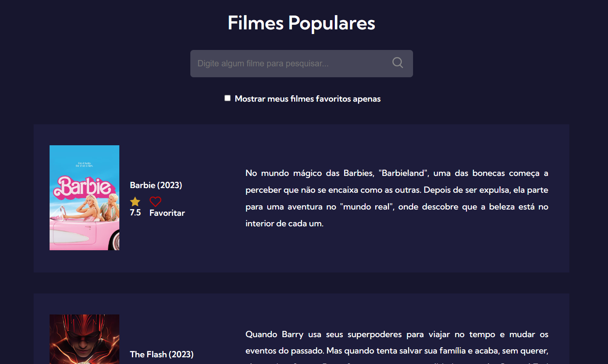
Task: Open The Flash movie poster
Action: [84, 339]
